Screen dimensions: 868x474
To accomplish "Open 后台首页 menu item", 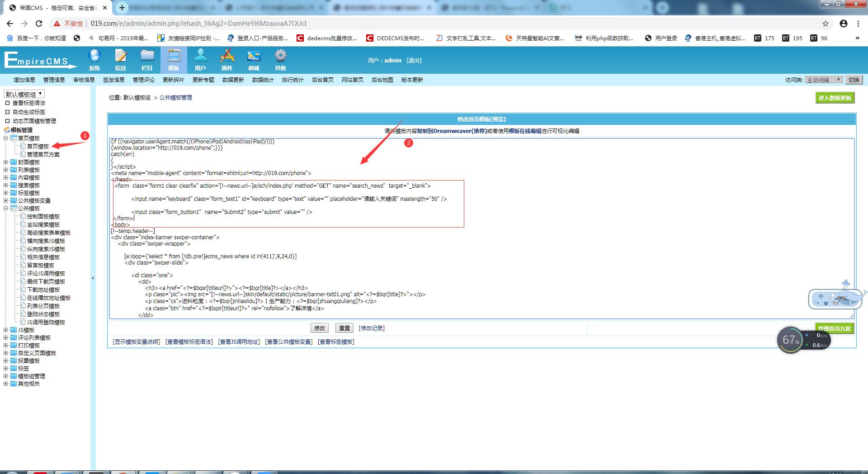I will pos(323,80).
